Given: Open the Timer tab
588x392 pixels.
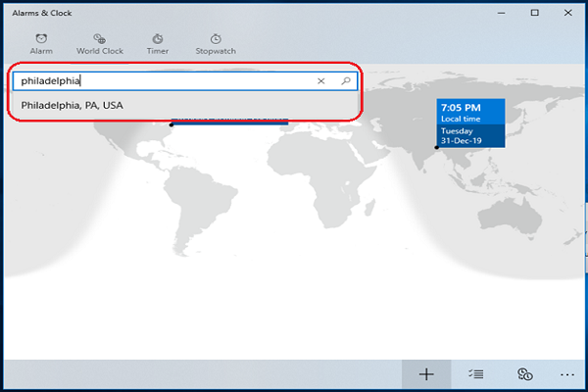Looking at the screenshot, I should [158, 44].
